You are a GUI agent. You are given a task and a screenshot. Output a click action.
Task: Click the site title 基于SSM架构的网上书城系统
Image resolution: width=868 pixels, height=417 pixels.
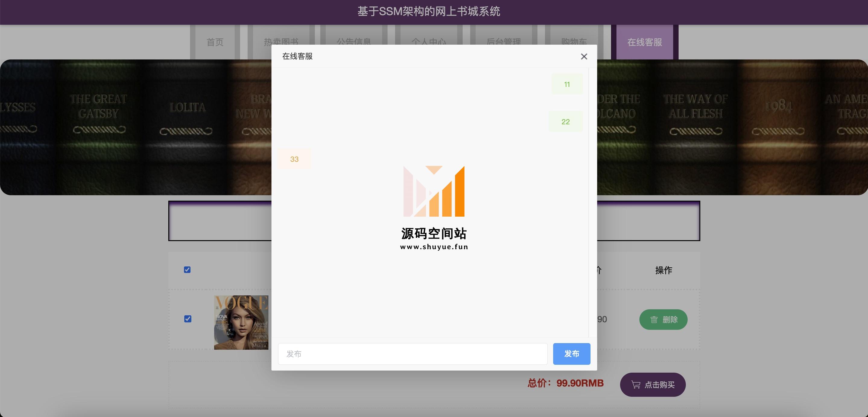tap(429, 11)
